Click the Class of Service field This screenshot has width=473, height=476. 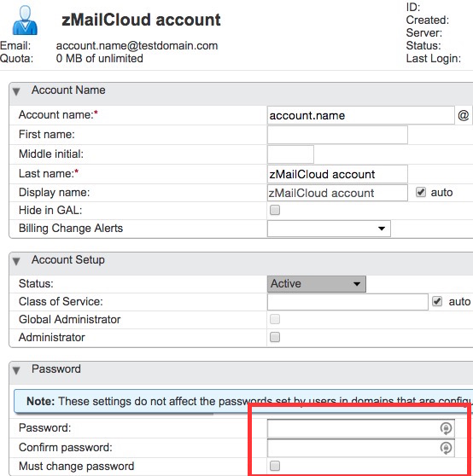click(347, 302)
